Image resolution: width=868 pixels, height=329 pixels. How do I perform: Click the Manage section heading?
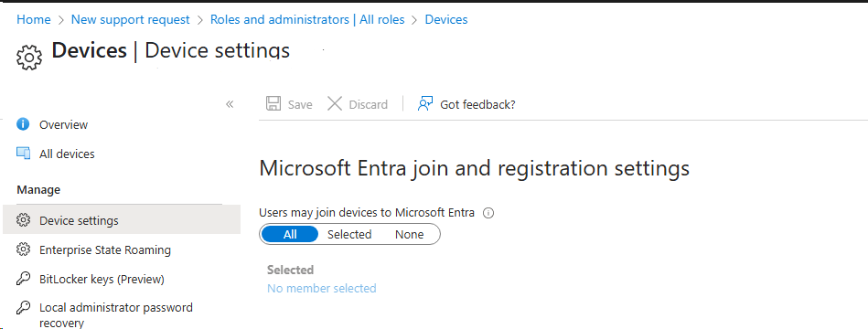point(38,190)
